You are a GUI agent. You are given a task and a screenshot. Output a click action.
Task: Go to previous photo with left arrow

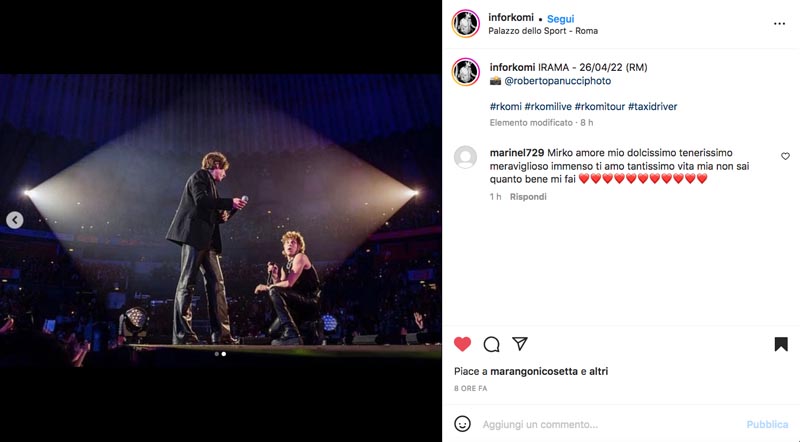tap(15, 220)
